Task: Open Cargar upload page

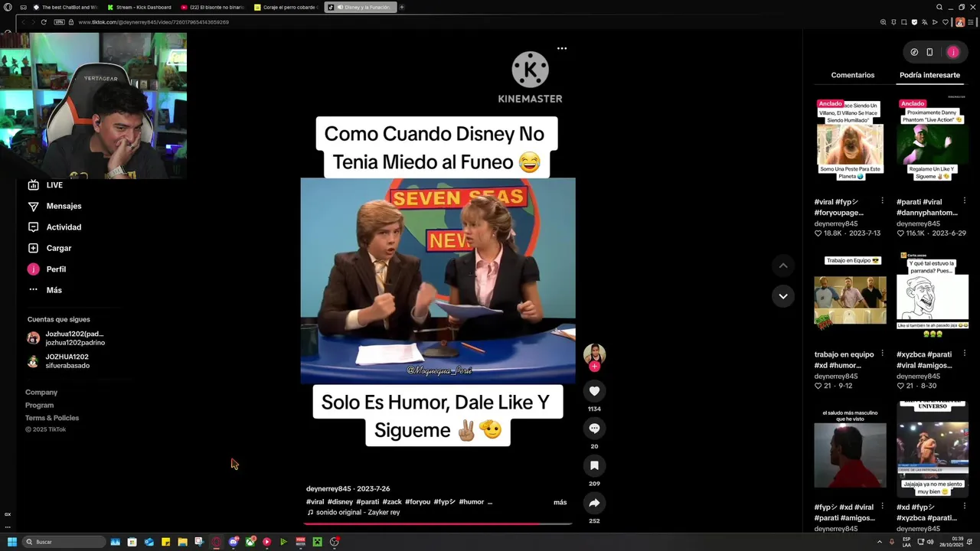Action: click(x=50, y=248)
